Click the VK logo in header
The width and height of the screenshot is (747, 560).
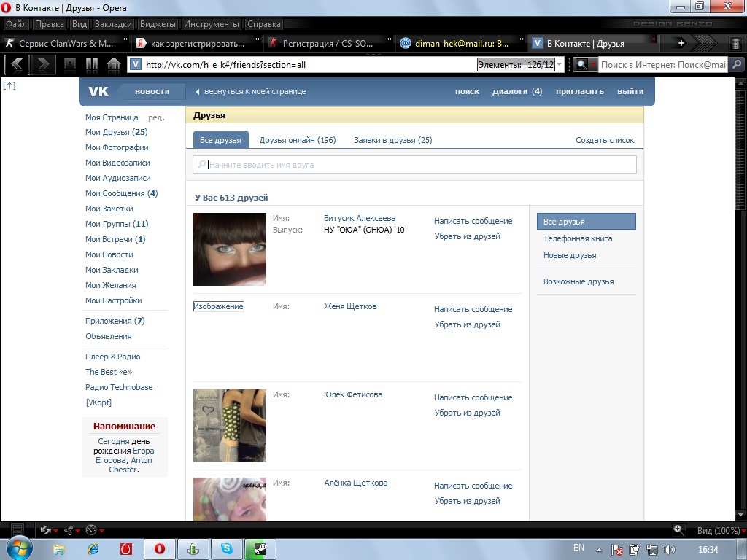(98, 91)
